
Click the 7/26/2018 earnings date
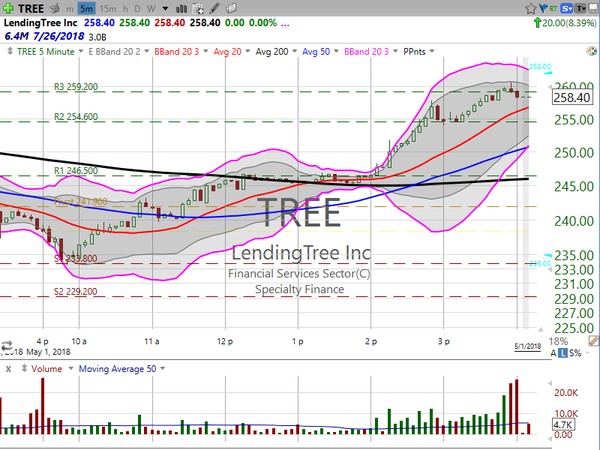(59, 36)
